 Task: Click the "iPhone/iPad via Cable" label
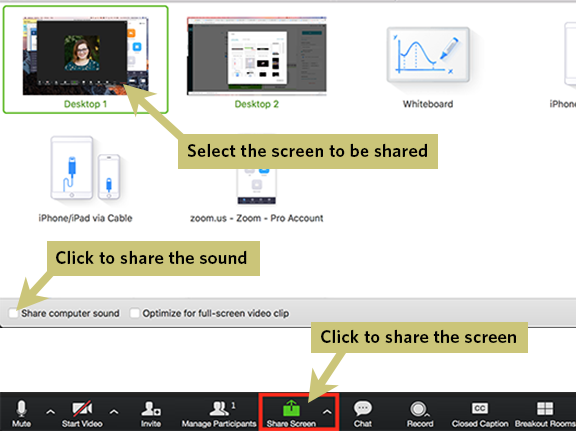coord(85,218)
